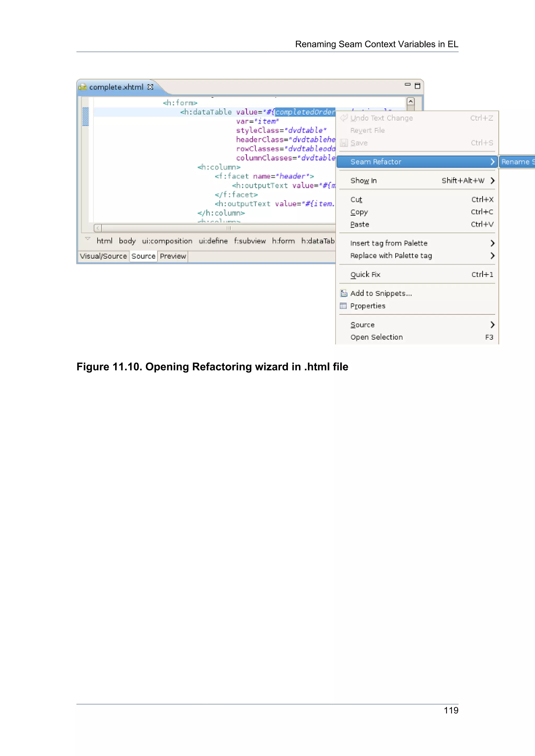Choose Quick Fix from context menu
535x756 pixels.
417,274
